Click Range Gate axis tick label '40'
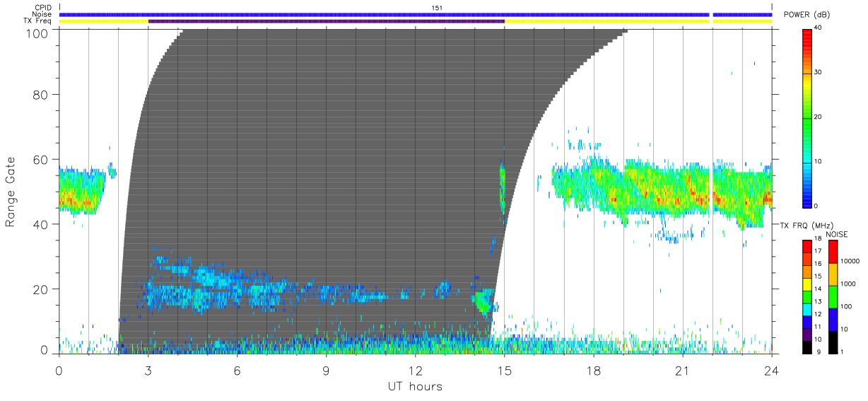 (41, 224)
